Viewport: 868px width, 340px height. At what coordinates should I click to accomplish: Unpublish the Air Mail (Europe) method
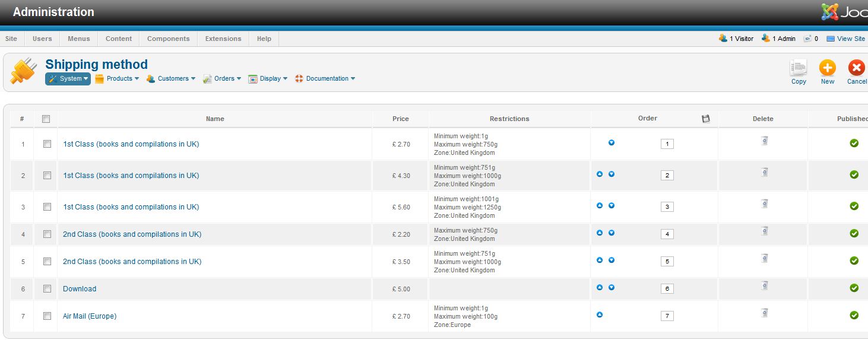(x=854, y=315)
